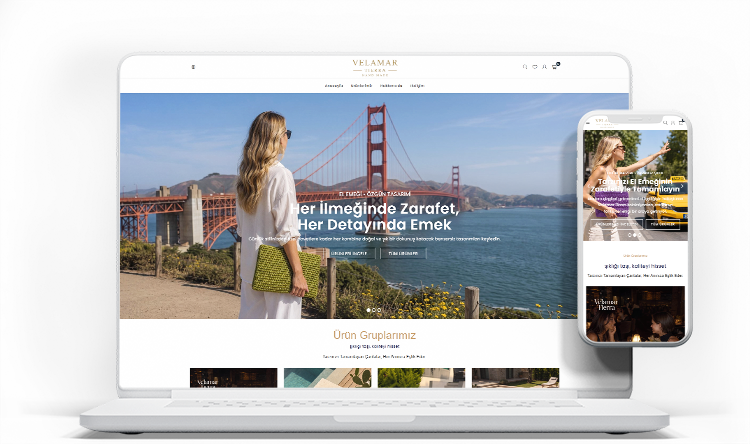The height and width of the screenshot is (444, 750).
Task: Tap the search icon on the phone screen
Action: 665,122
